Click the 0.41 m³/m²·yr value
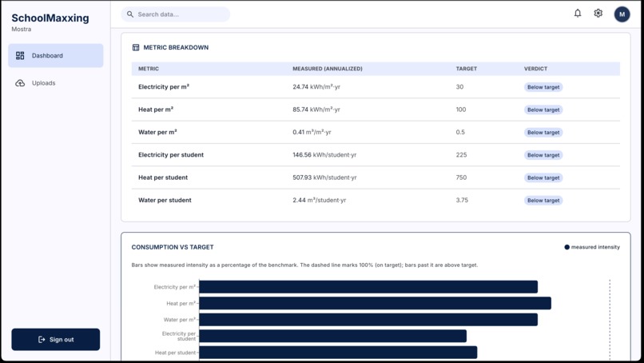Screen dimensions: 644x363 click(x=312, y=132)
